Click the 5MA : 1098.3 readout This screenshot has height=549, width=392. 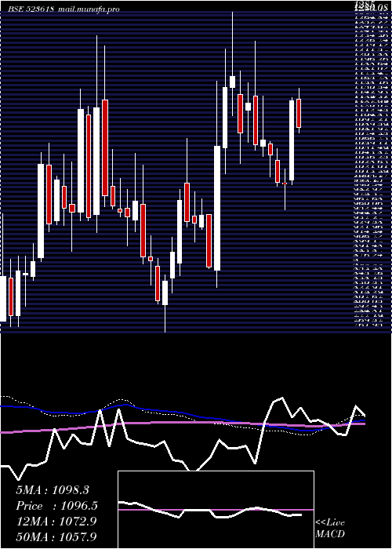53,490
